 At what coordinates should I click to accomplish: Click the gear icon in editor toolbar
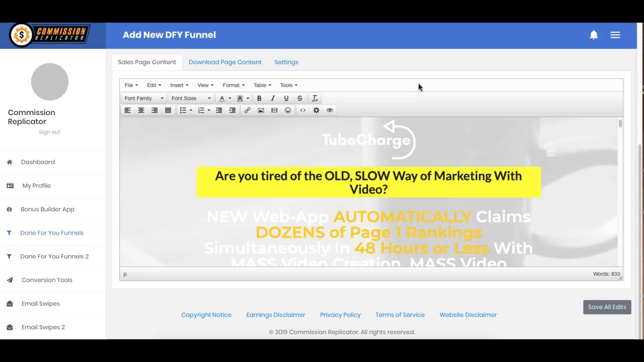[316, 110]
